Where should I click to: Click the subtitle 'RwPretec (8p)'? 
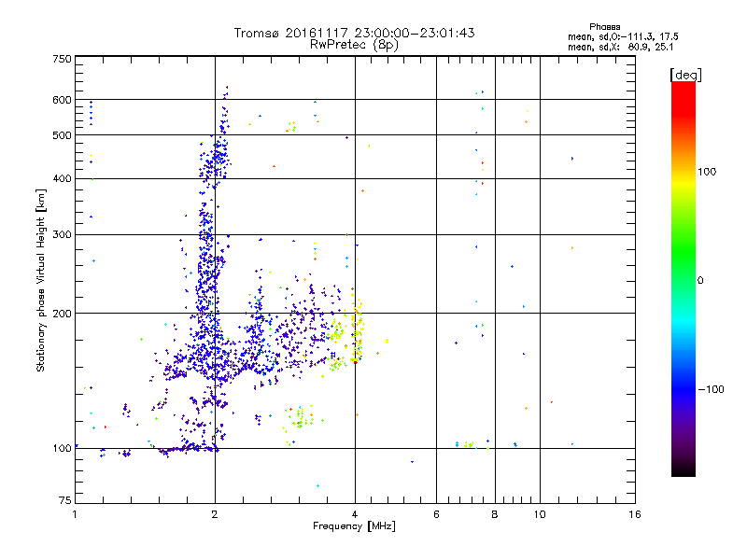(x=354, y=45)
